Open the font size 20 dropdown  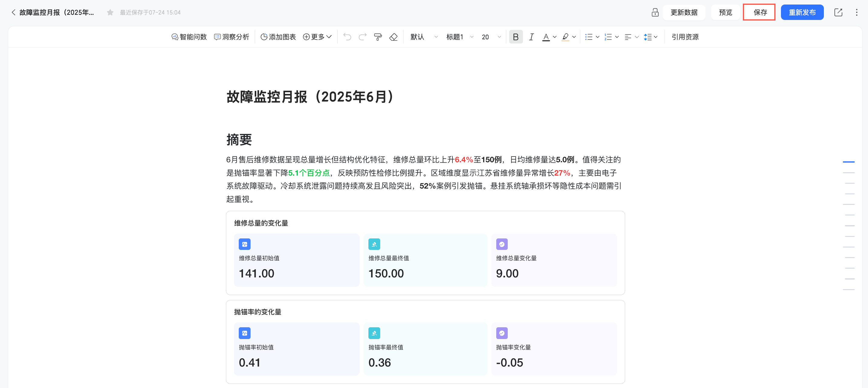pyautogui.click(x=491, y=37)
